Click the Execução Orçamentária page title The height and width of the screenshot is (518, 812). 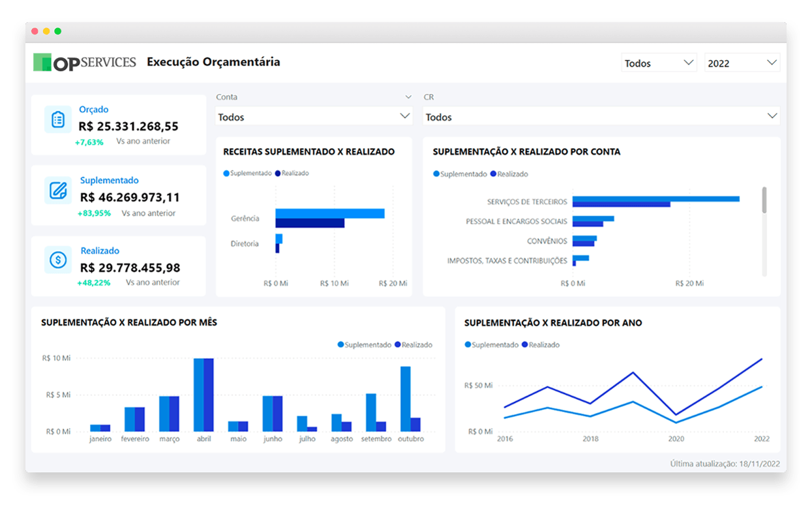click(213, 62)
